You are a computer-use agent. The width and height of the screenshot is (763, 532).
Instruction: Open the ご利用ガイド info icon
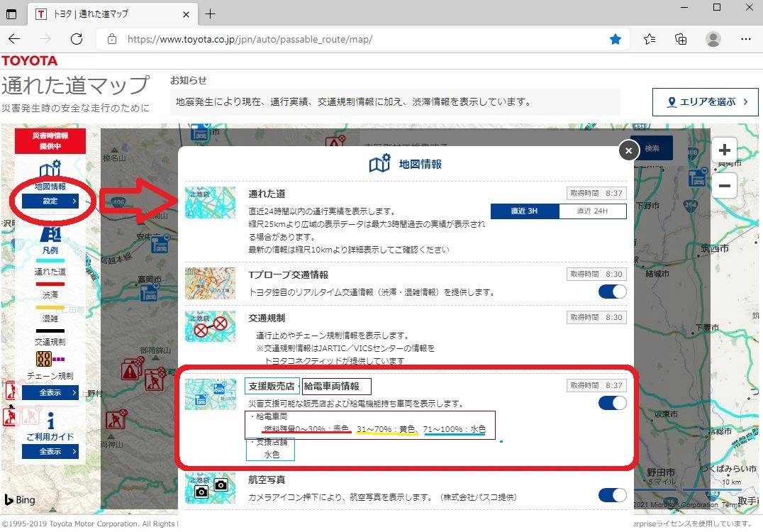[x=50, y=421]
